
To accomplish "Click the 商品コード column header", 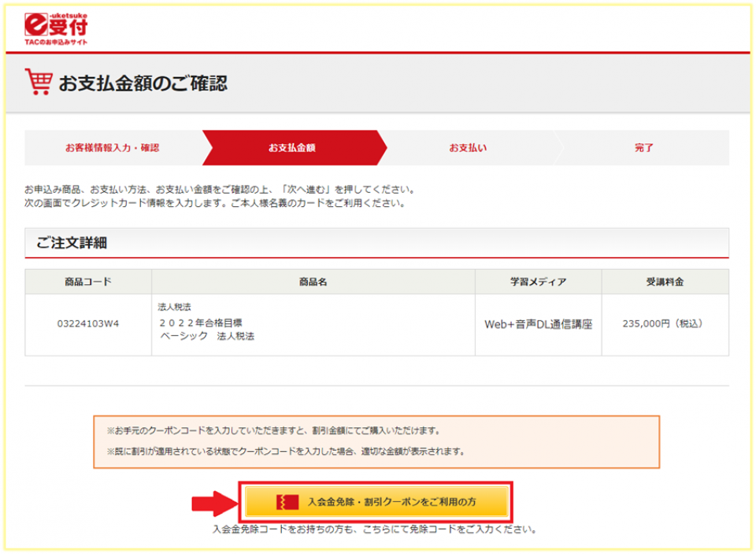I will click(x=88, y=282).
